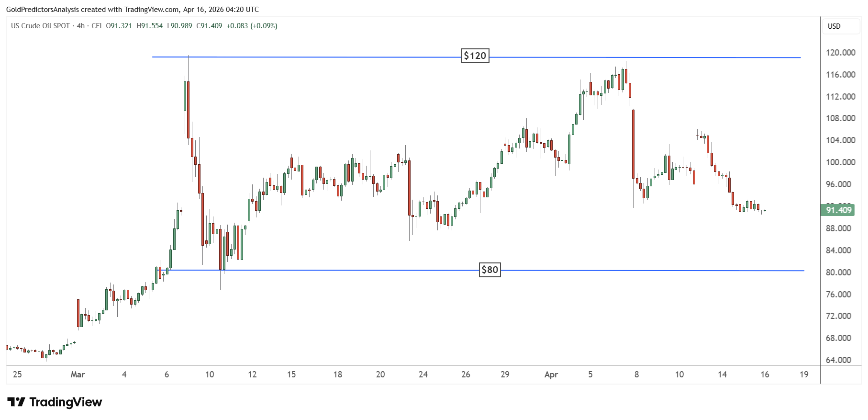Click the 96.000 price axis label
Screen dimensions: 868x420
[838, 184]
